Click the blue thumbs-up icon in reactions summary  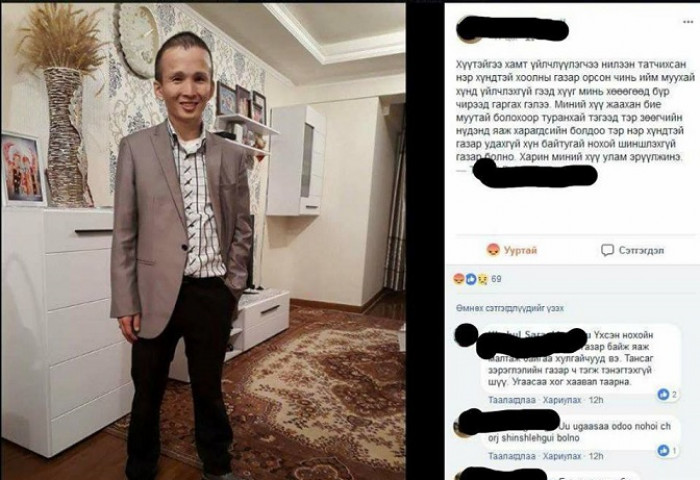(471, 279)
